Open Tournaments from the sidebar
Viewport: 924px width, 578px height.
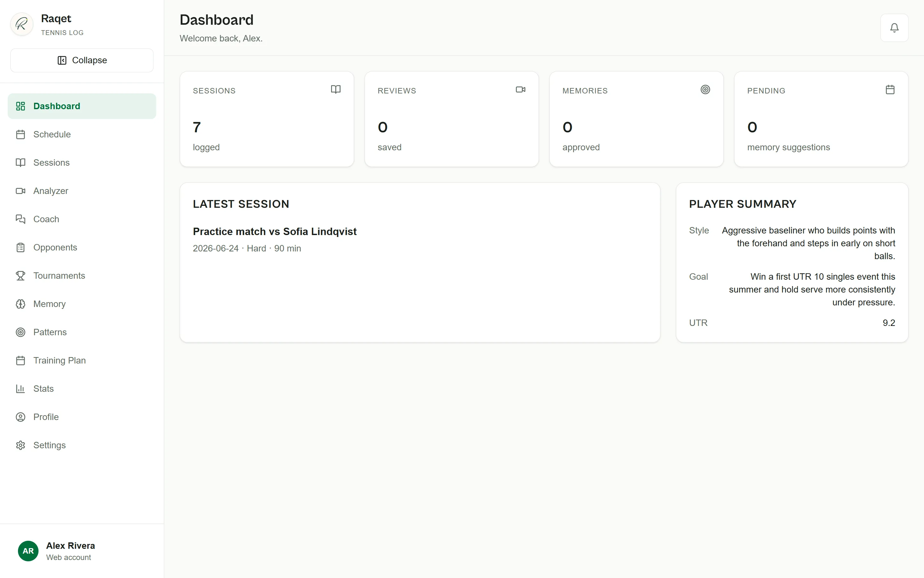click(82, 276)
